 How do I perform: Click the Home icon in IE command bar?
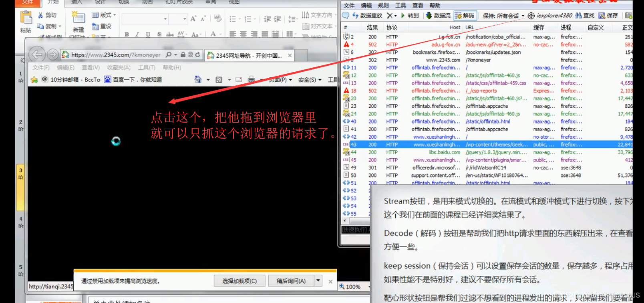coord(198,79)
